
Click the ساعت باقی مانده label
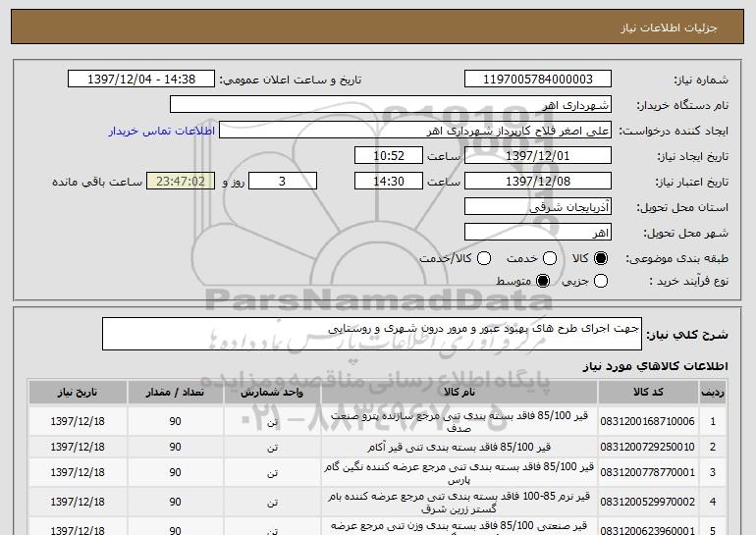pos(97,182)
